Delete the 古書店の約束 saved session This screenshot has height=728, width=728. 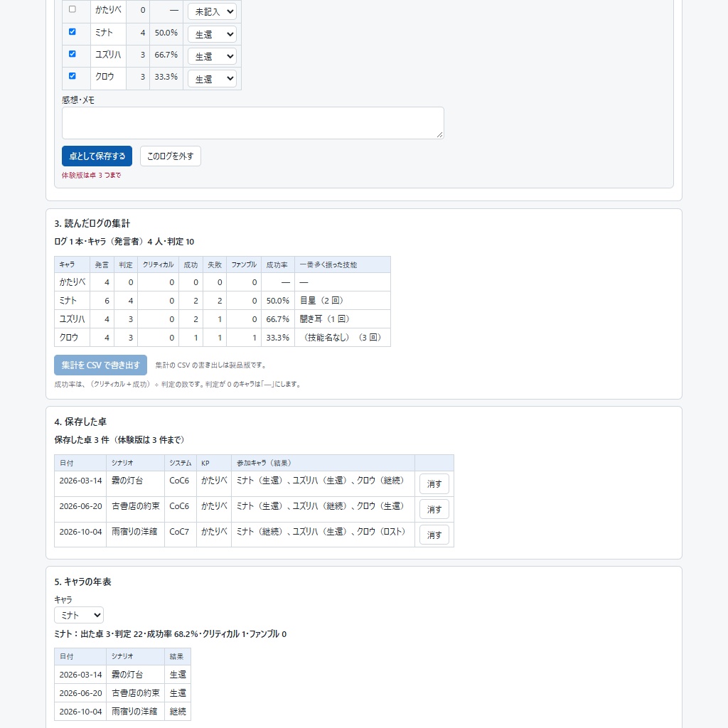pos(434,509)
